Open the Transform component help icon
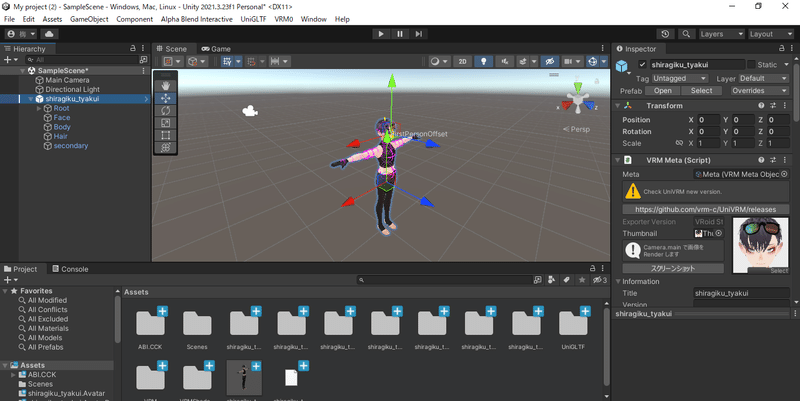The height and width of the screenshot is (401, 800). pyautogui.click(x=761, y=106)
